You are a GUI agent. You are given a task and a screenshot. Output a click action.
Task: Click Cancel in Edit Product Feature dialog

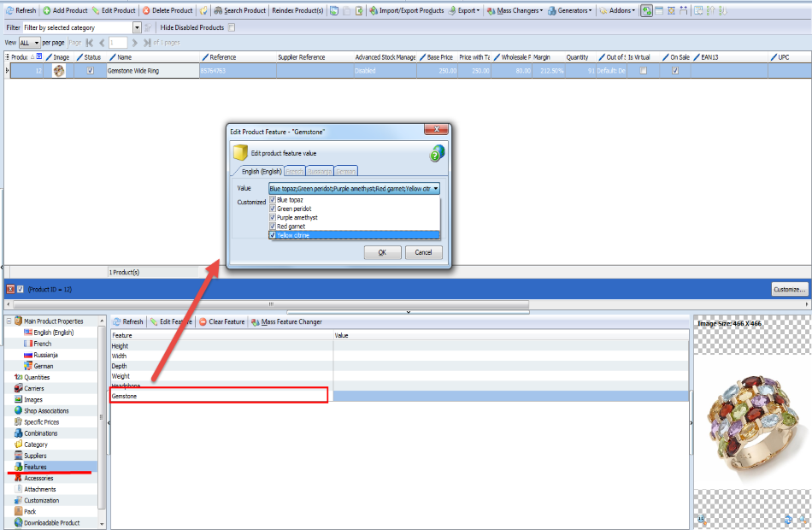pyautogui.click(x=423, y=252)
